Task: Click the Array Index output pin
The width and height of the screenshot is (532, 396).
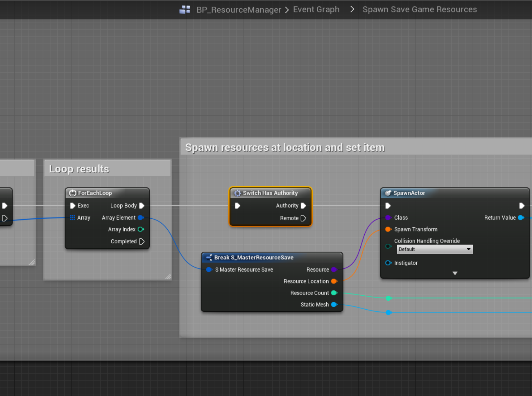Action: point(141,229)
